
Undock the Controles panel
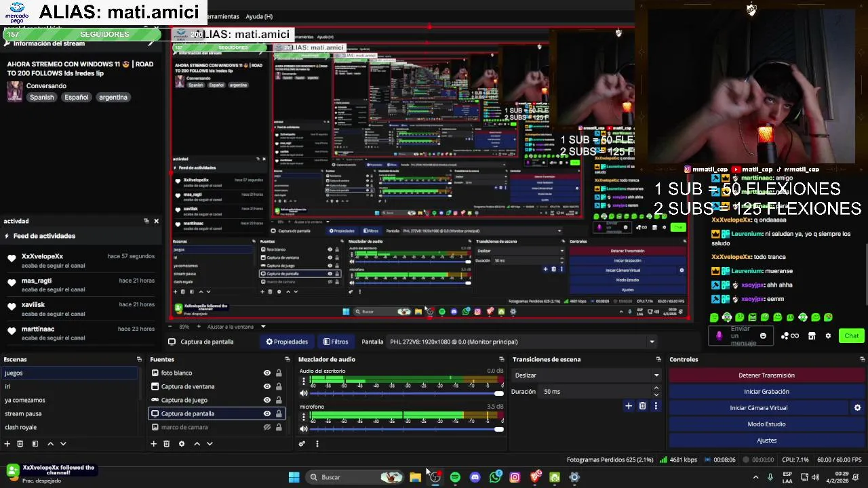click(863, 359)
